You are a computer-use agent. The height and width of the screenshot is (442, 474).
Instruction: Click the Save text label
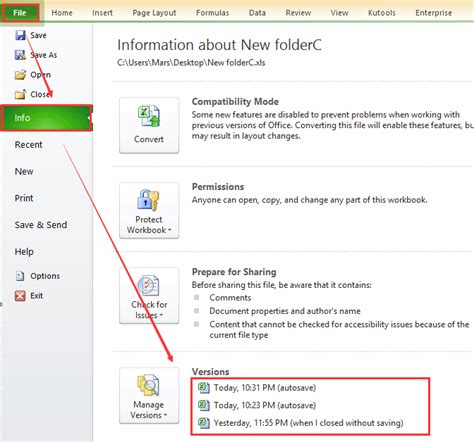coord(38,35)
